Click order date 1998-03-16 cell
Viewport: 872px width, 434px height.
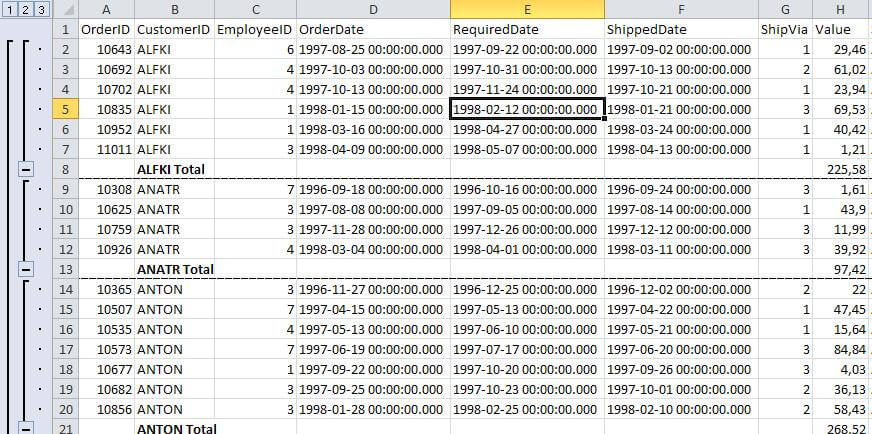pyautogui.click(x=373, y=130)
